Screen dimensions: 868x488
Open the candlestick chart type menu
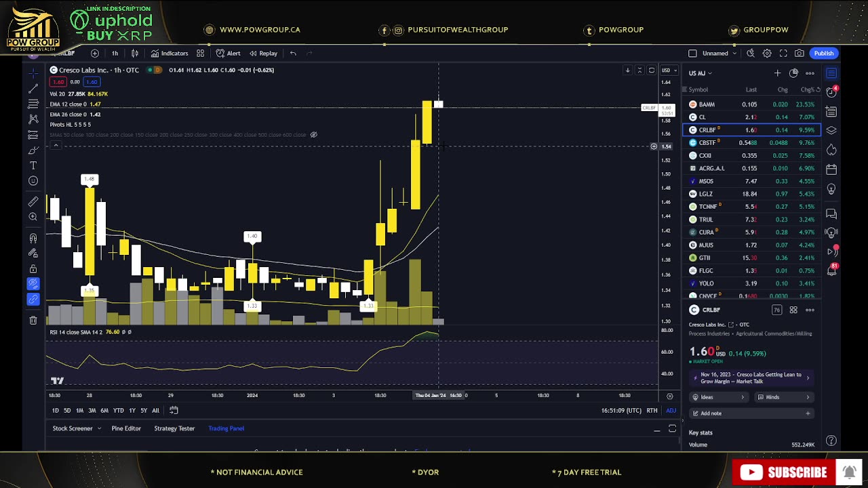(x=134, y=53)
